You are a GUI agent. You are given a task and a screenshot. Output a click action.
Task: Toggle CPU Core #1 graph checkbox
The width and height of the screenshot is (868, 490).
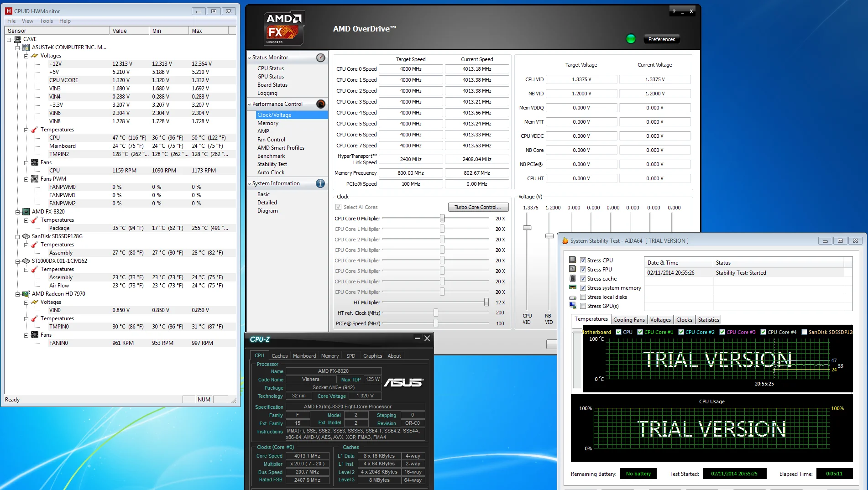(640, 332)
